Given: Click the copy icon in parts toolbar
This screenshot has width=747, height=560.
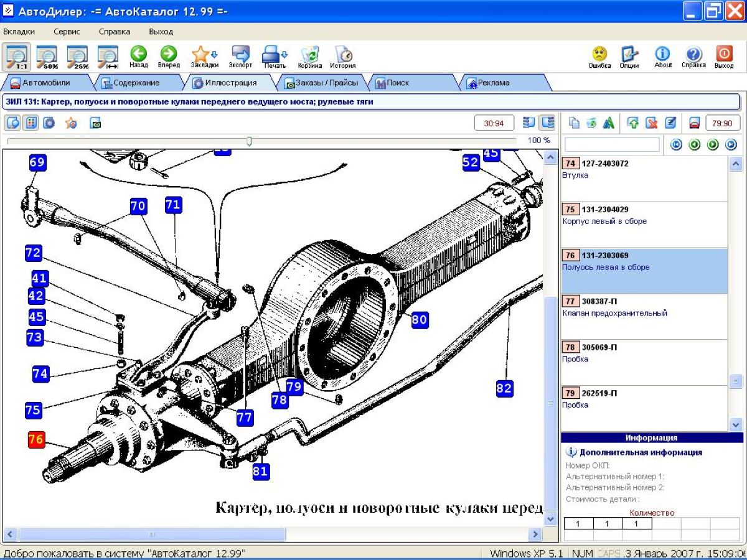Looking at the screenshot, I should point(575,123).
